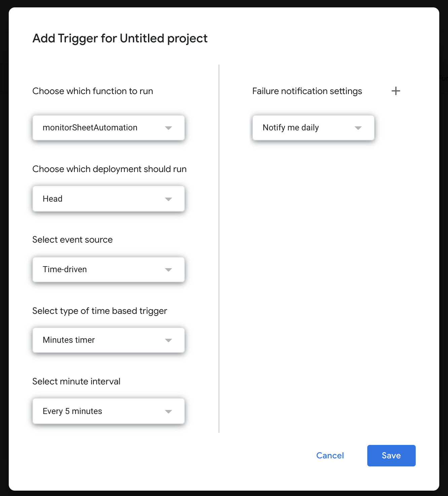Change the time based trigger type
The image size is (448, 496).
coord(109,340)
